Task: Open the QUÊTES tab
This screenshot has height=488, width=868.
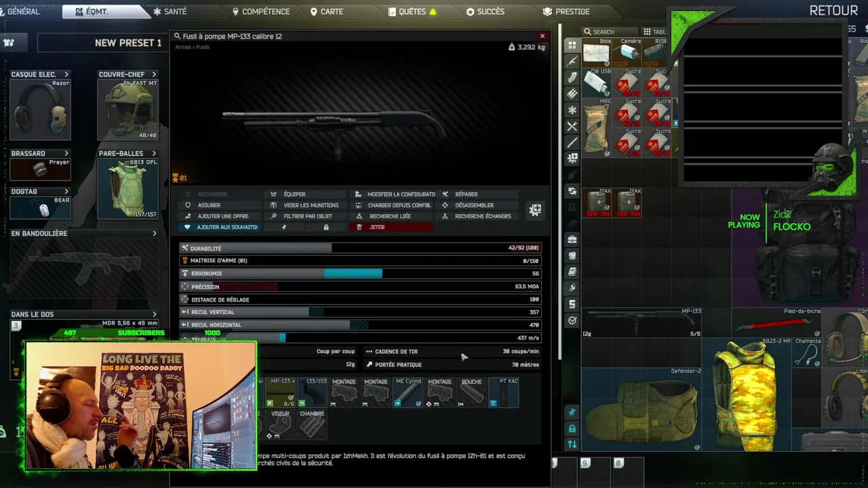Action: tap(412, 12)
